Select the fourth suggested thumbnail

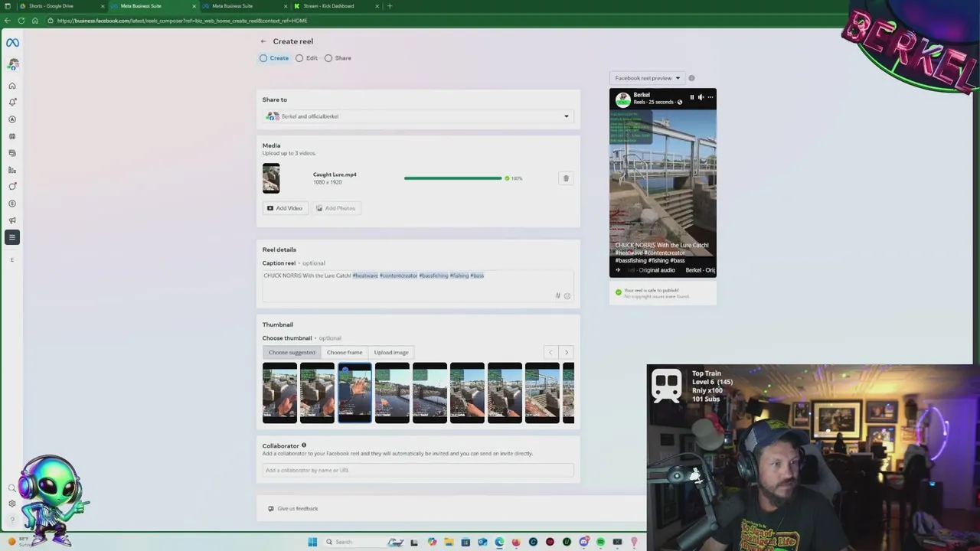pyautogui.click(x=392, y=393)
